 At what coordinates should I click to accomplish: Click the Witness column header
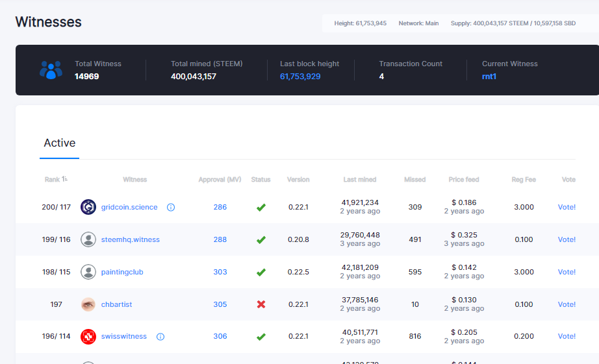click(135, 179)
